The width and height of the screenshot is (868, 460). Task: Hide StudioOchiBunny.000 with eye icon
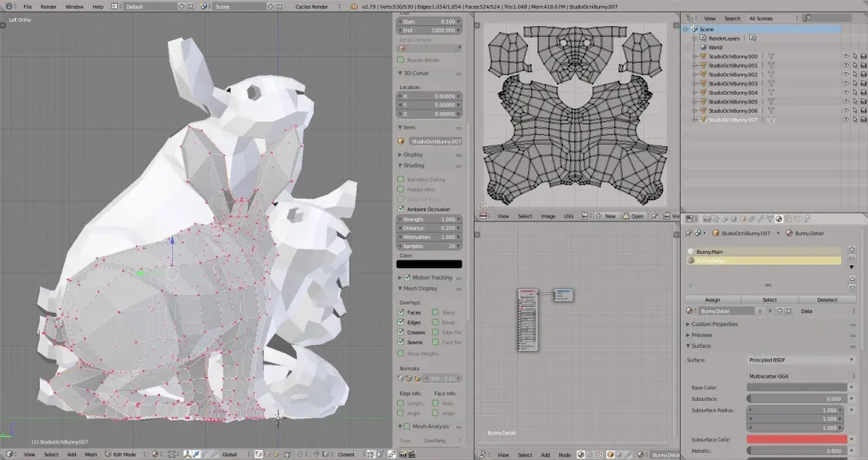(846, 56)
